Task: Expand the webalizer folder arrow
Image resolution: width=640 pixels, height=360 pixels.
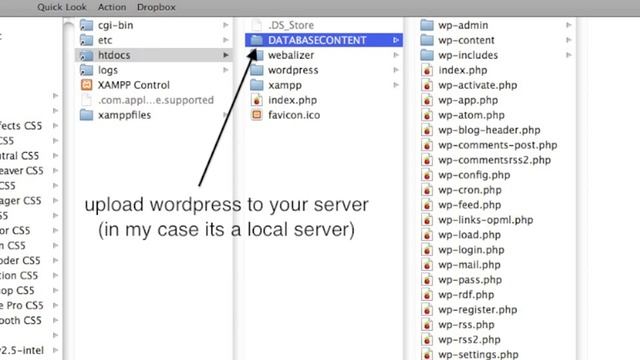Action: click(x=396, y=55)
